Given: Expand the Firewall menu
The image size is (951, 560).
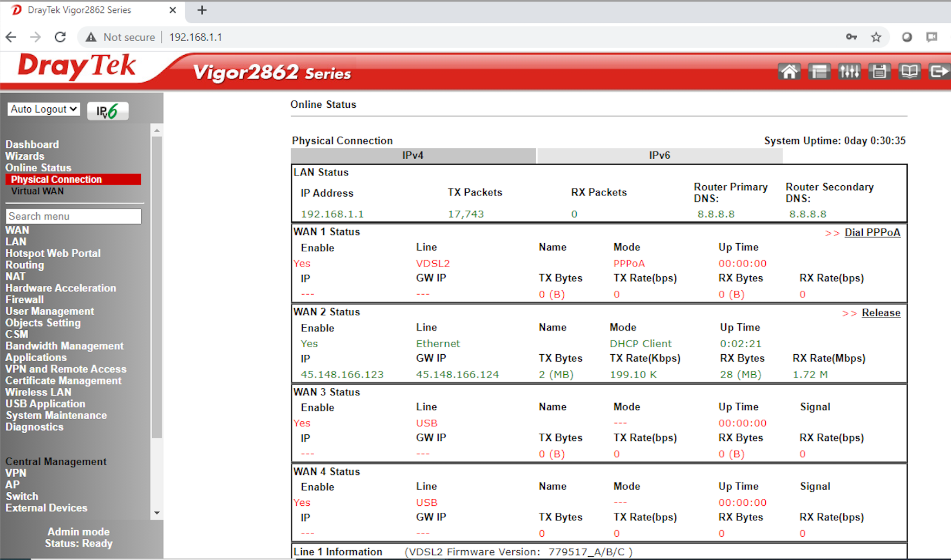Looking at the screenshot, I should 24,299.
